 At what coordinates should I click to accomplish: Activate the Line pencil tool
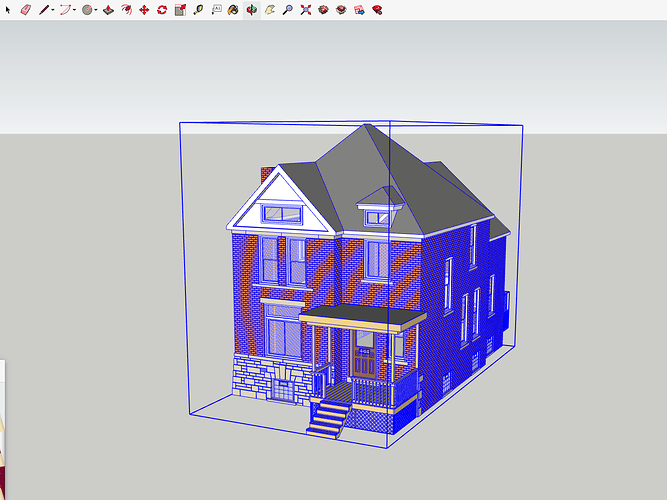click(44, 10)
